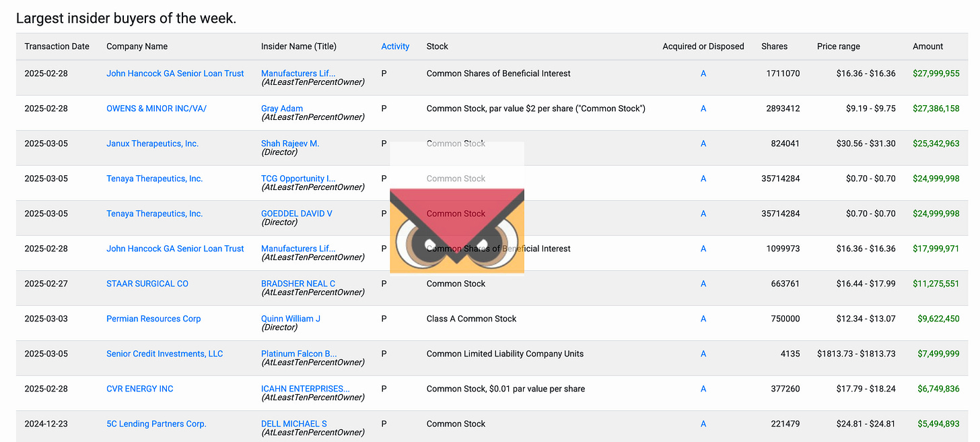The width and height of the screenshot is (980, 442).
Task: Click the 'A' link in GOEDDEL DAVID V row
Action: (x=703, y=214)
